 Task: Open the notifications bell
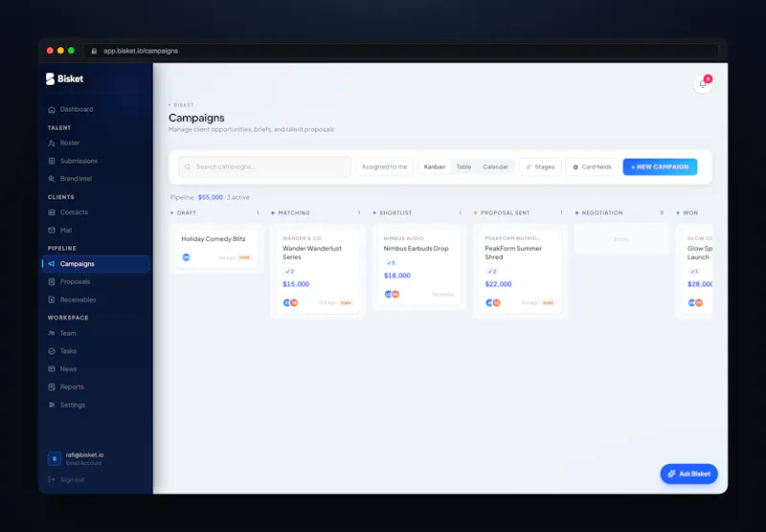(703, 84)
